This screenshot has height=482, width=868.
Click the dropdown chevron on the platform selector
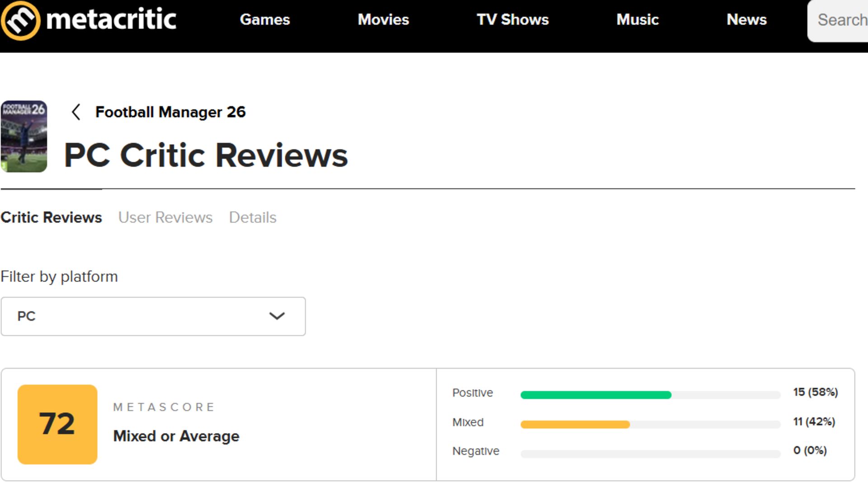[277, 316]
